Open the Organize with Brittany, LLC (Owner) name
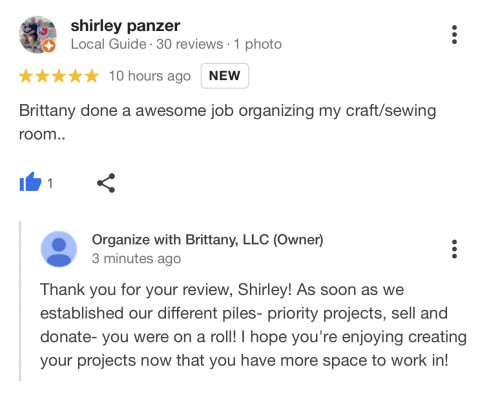This screenshot has height=394, width=480. 207,240
